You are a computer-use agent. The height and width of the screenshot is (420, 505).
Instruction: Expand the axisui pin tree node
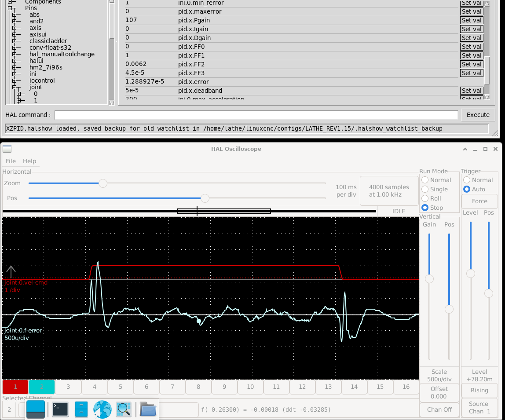(14, 34)
